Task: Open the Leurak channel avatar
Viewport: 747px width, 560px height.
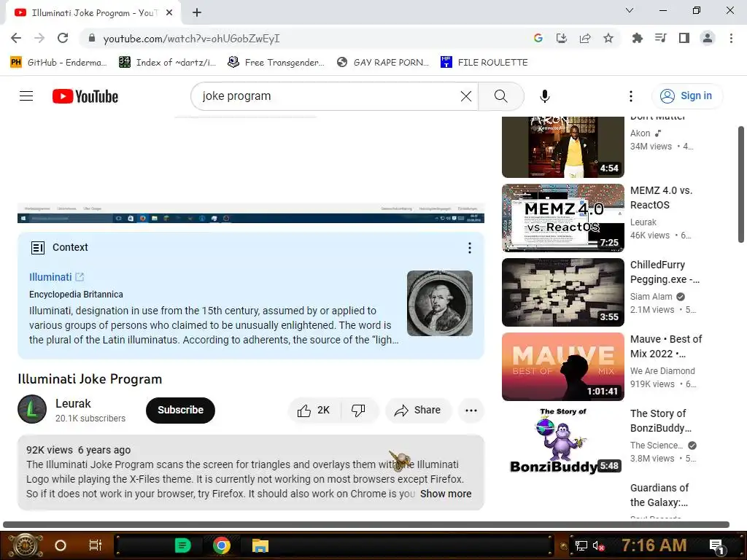Action: click(x=32, y=409)
